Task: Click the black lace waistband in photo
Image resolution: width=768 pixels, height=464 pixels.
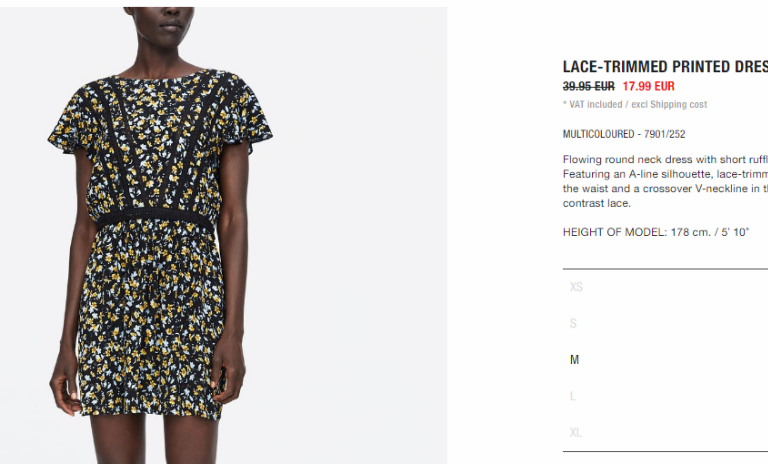Action: [x=155, y=219]
